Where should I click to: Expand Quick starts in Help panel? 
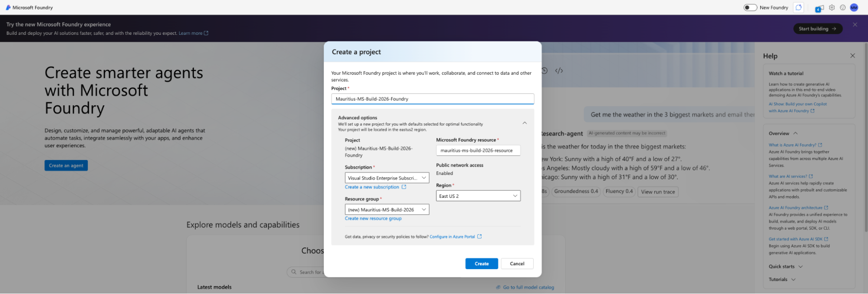786,267
